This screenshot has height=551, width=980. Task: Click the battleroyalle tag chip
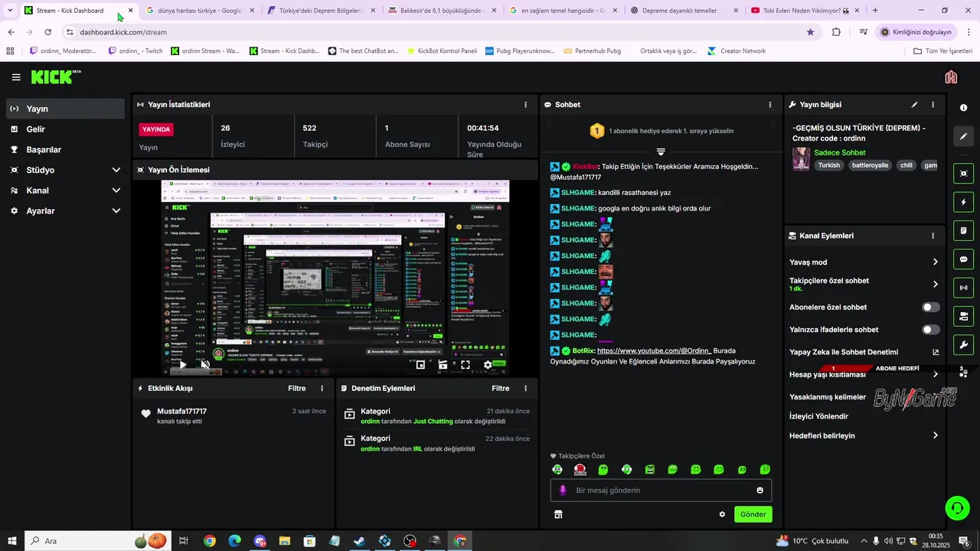tap(870, 165)
